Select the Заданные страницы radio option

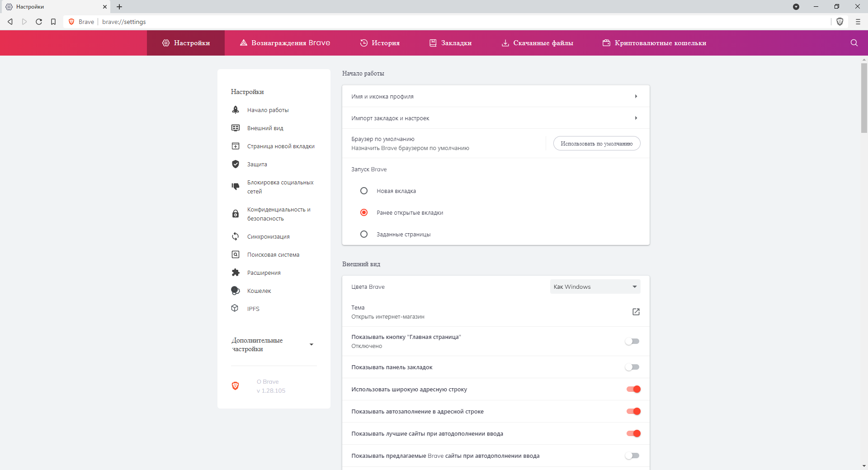tap(364, 234)
